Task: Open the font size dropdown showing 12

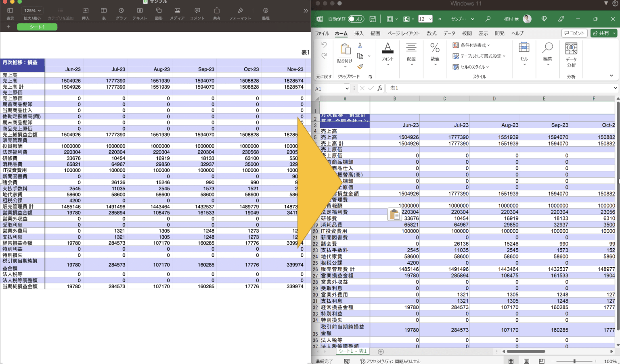Action: pos(425,19)
